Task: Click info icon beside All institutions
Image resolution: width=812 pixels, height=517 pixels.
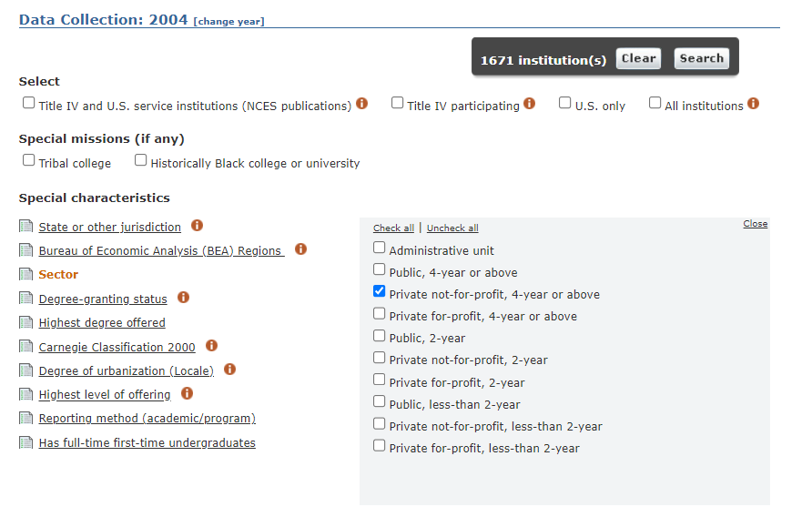Action: [x=753, y=104]
